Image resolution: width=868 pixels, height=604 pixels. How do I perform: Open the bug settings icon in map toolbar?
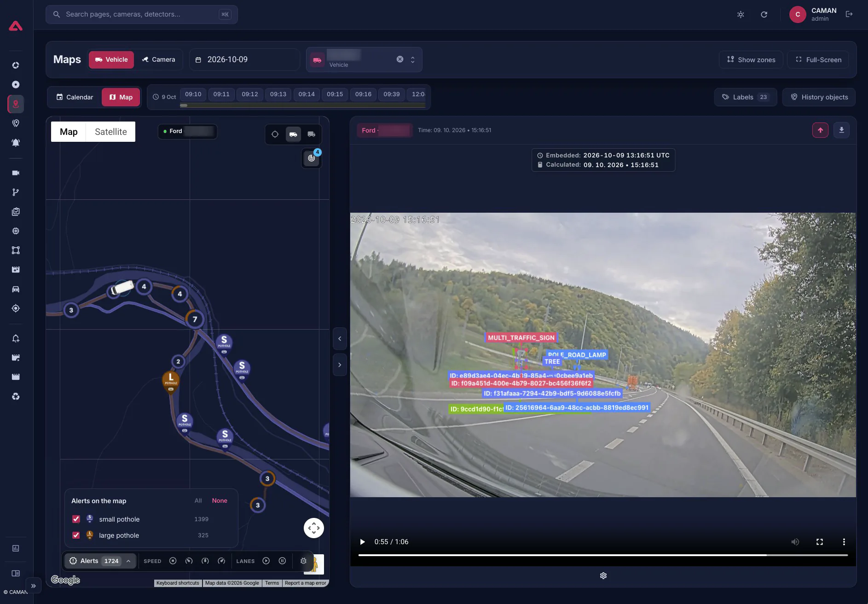point(303,561)
